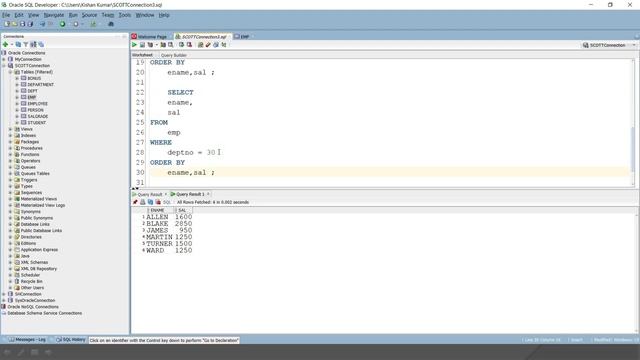Expand the Views folder
The width and height of the screenshot is (640, 360).
click(11, 129)
